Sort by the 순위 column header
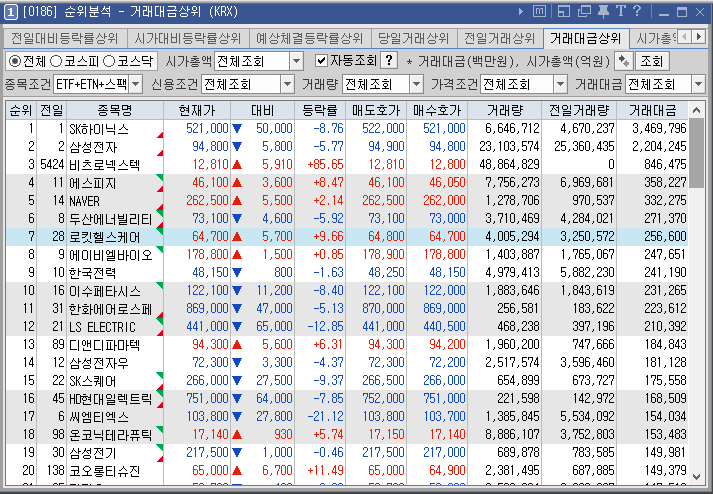This screenshot has height=494, width=713. click(20, 110)
